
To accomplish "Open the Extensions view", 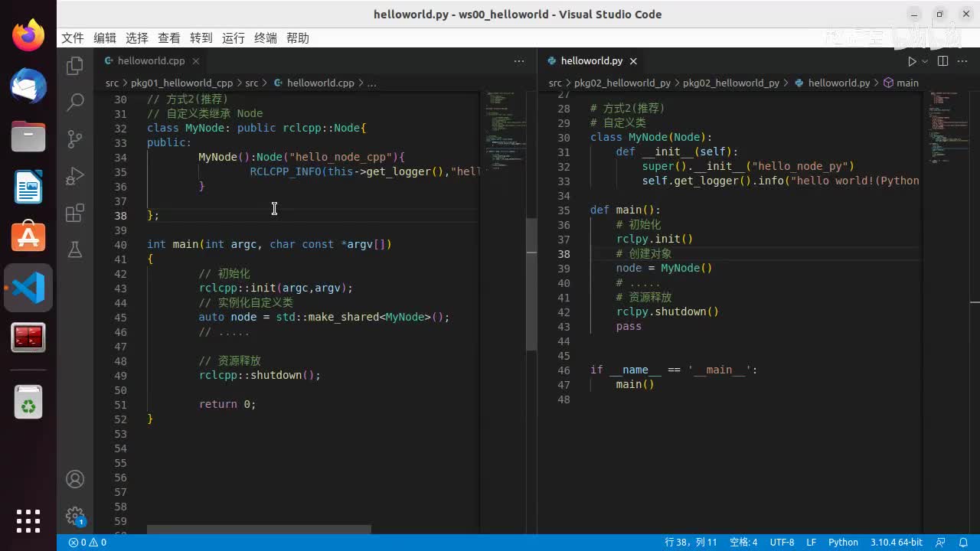I will pyautogui.click(x=75, y=213).
